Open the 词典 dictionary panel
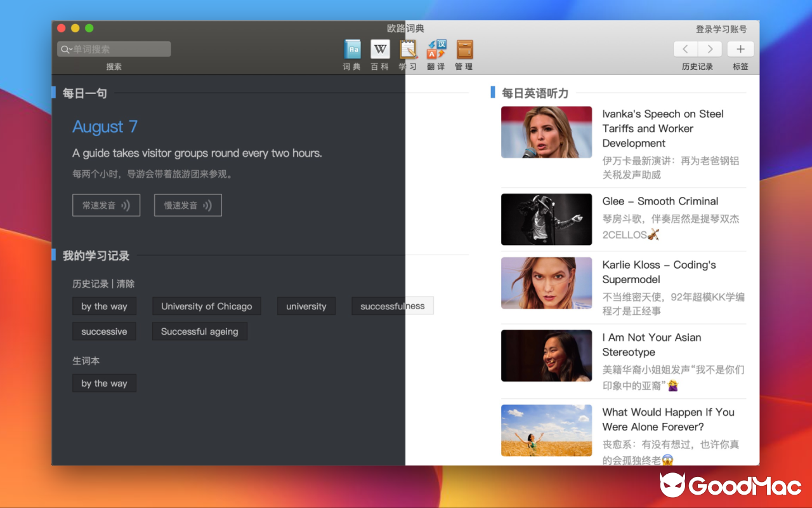Image resolution: width=812 pixels, height=508 pixels. tap(352, 54)
